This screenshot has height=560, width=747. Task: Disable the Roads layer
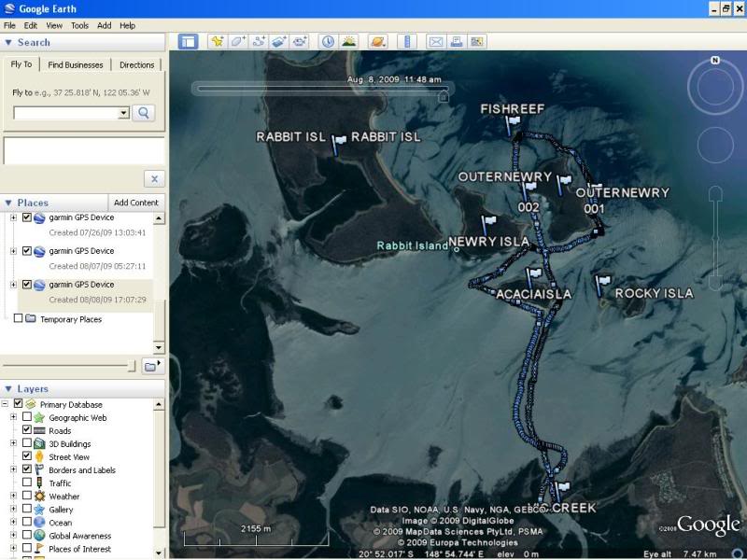click(x=27, y=429)
